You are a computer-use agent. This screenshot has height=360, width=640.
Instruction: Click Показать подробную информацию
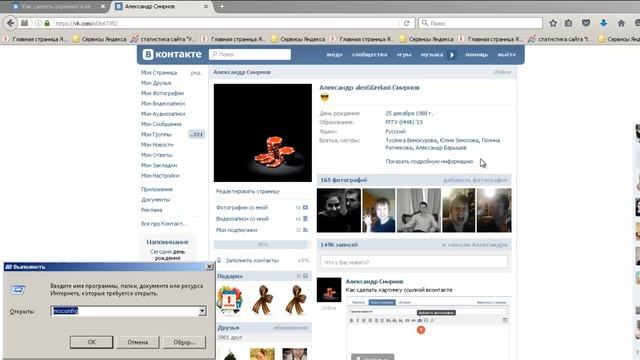(429, 162)
